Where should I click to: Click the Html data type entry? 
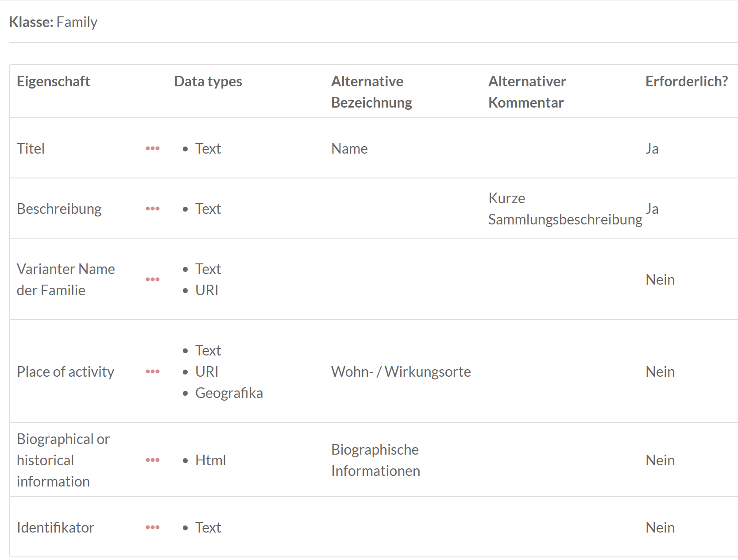(x=210, y=460)
